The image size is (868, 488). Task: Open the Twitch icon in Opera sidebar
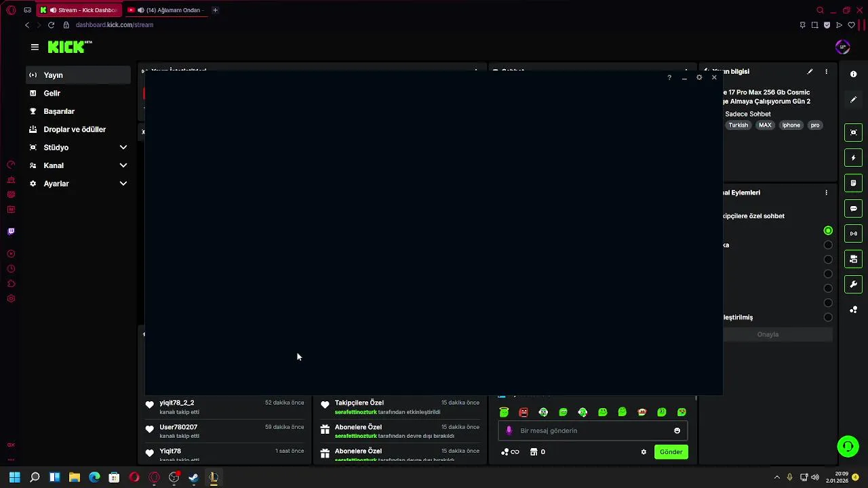[x=11, y=231]
